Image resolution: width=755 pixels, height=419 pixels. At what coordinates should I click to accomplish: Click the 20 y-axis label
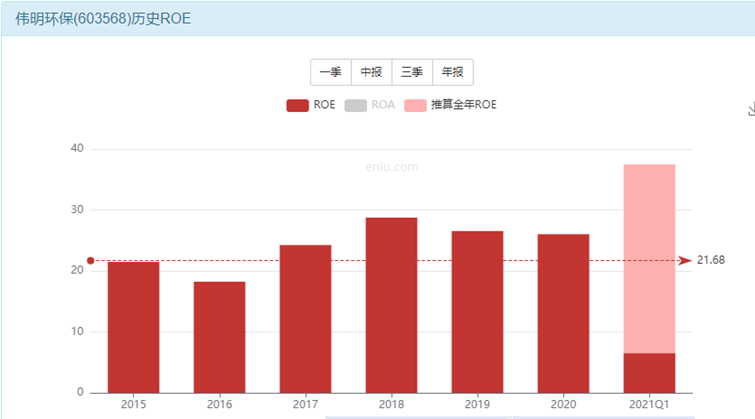tap(77, 270)
